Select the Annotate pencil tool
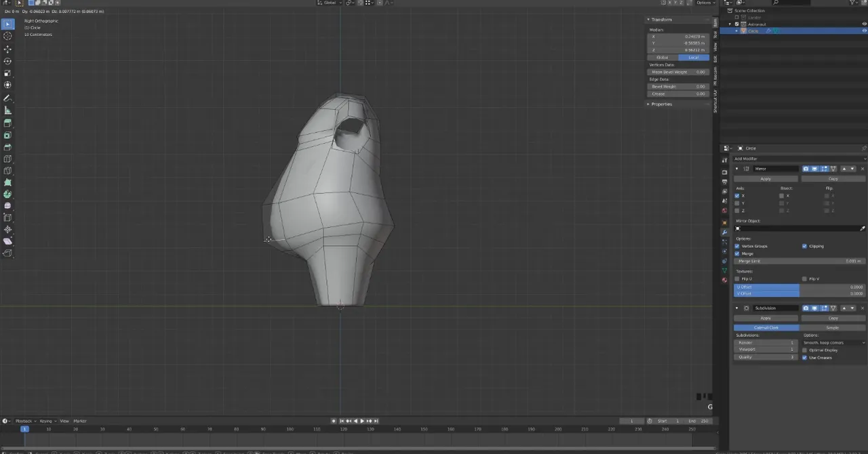Image resolution: width=868 pixels, height=454 pixels. 7,98
